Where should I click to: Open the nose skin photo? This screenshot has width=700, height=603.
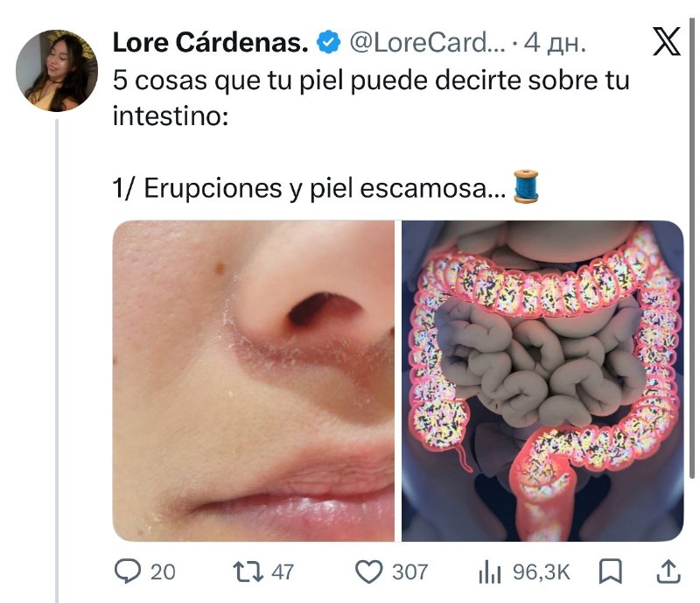coord(254,381)
